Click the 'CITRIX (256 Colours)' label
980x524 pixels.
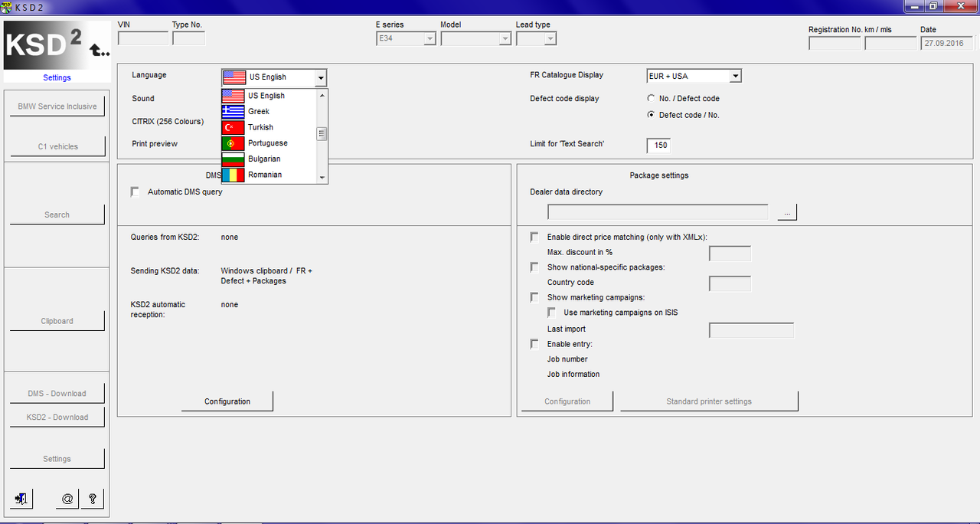click(x=168, y=121)
